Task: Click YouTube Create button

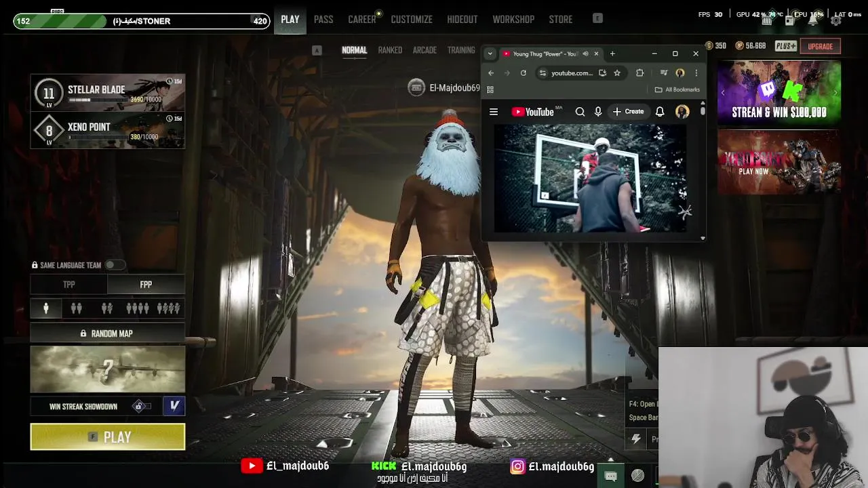Action: point(629,112)
